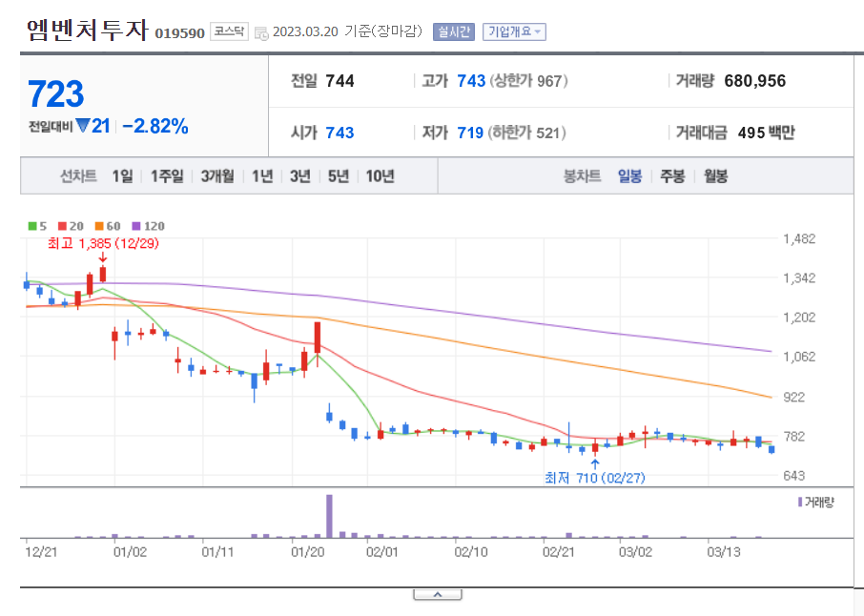Click the red 20-day moving average swatch
864x616 pixels.
(x=62, y=226)
